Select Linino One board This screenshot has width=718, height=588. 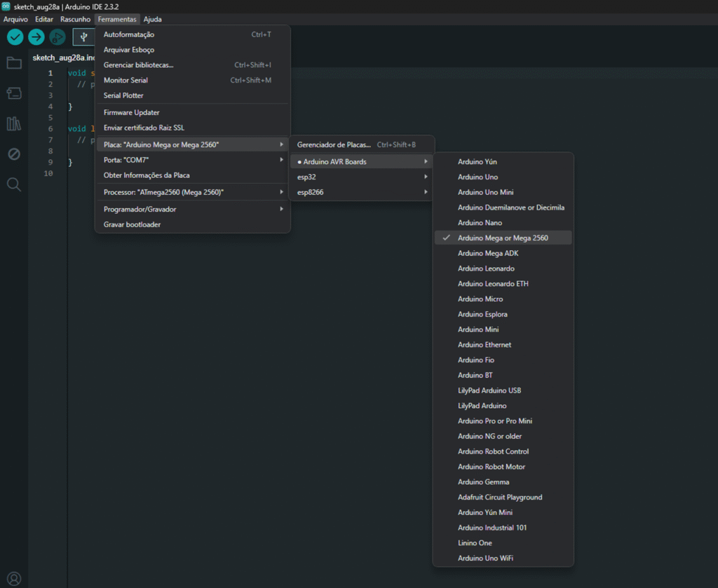(x=503, y=542)
